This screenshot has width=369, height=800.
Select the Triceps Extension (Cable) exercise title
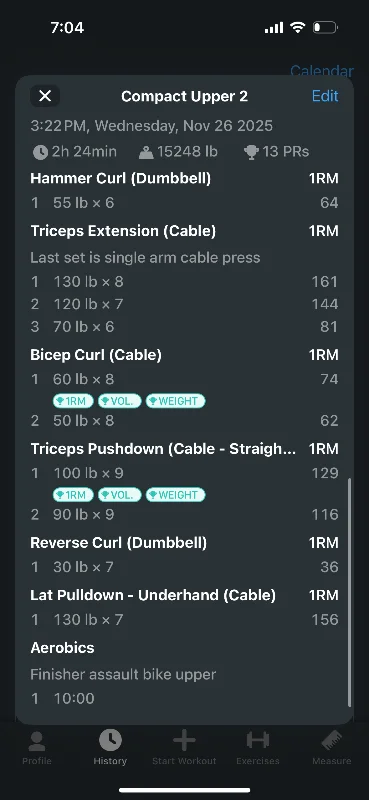click(123, 231)
